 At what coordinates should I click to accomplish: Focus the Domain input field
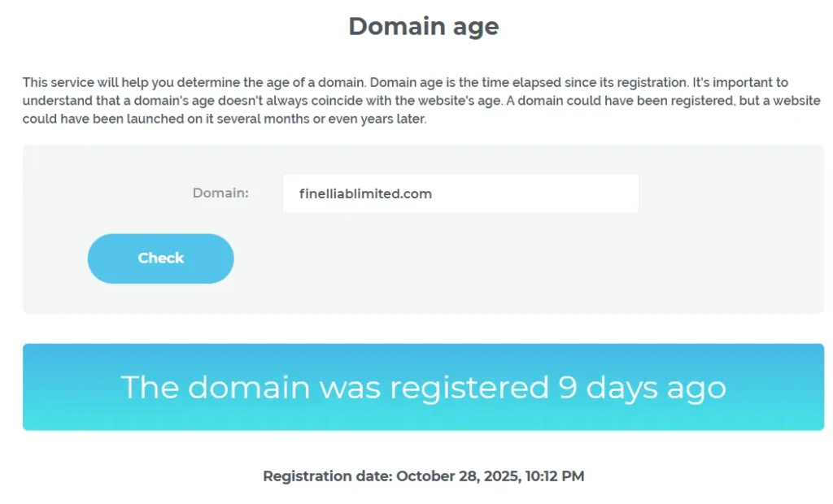tap(460, 193)
